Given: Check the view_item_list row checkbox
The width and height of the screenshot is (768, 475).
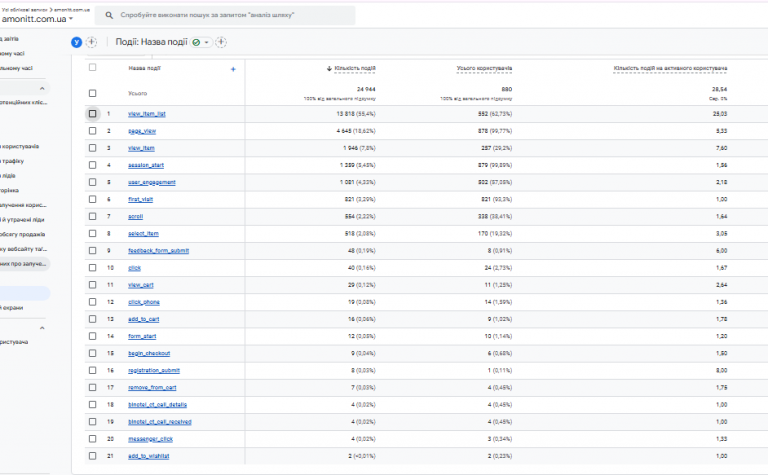Looking at the screenshot, I should coord(93,114).
